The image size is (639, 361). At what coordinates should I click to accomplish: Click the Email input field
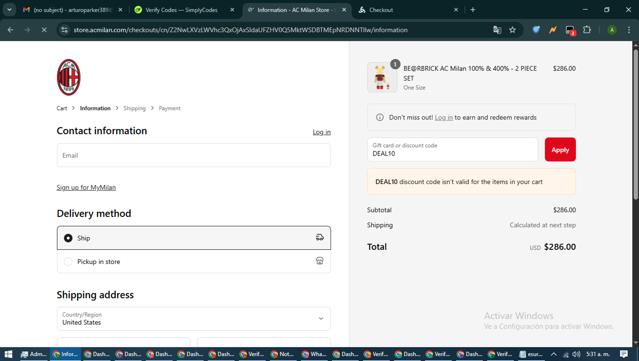(194, 155)
